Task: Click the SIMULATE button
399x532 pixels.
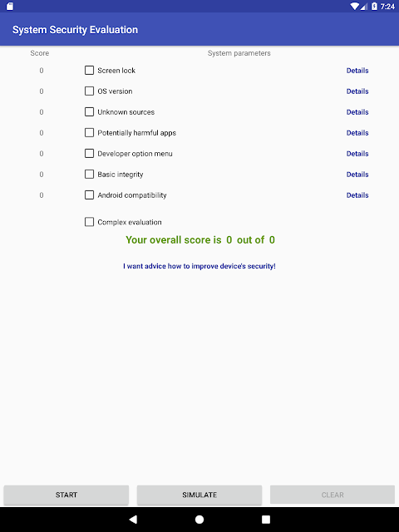Action: coord(199,495)
